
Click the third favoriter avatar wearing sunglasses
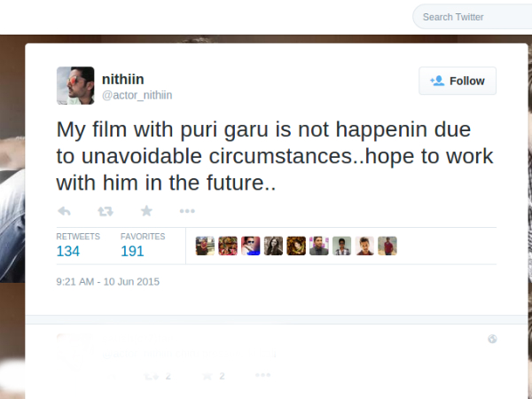(250, 246)
